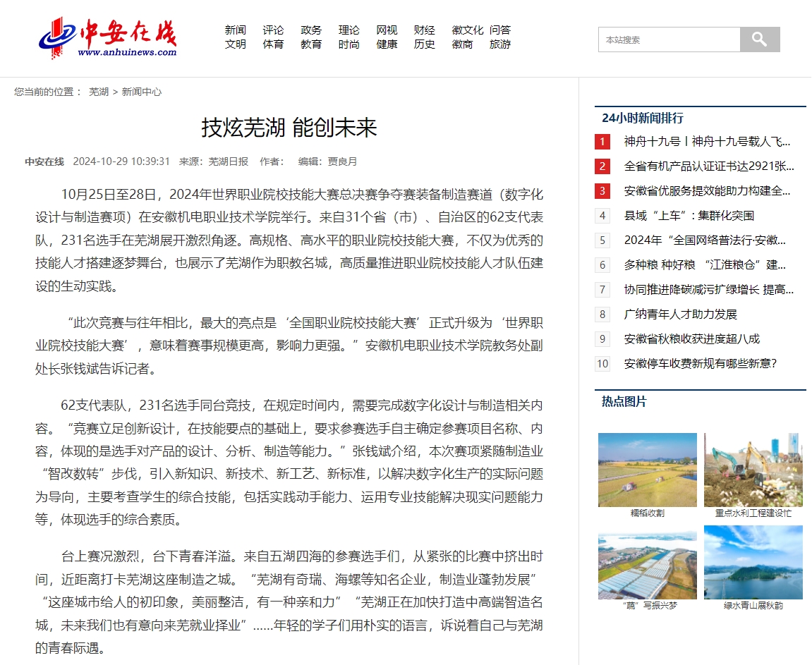Image resolution: width=812 pixels, height=665 pixels.
Task: Open the 问答 section
Action: coord(499,30)
